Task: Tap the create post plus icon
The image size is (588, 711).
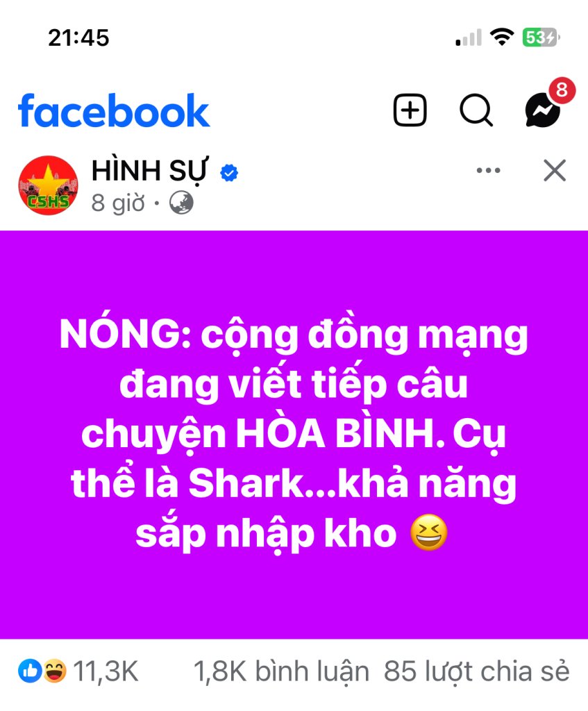Action: pos(410,110)
